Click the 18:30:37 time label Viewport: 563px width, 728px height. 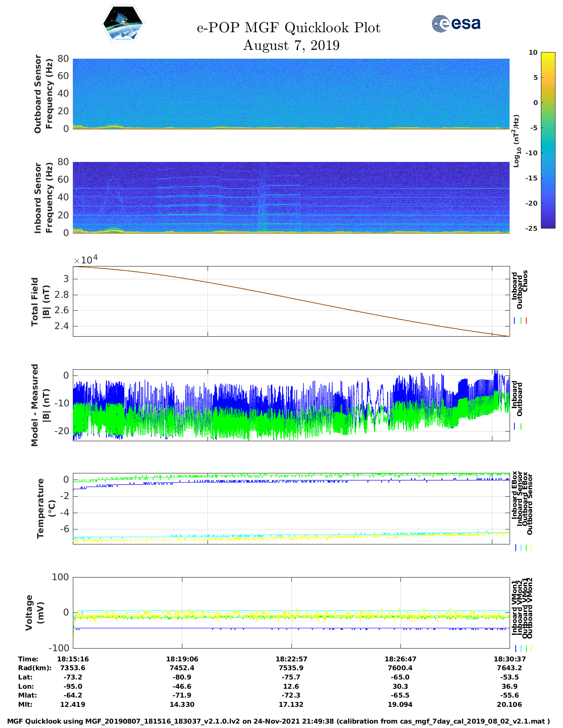pos(509,659)
